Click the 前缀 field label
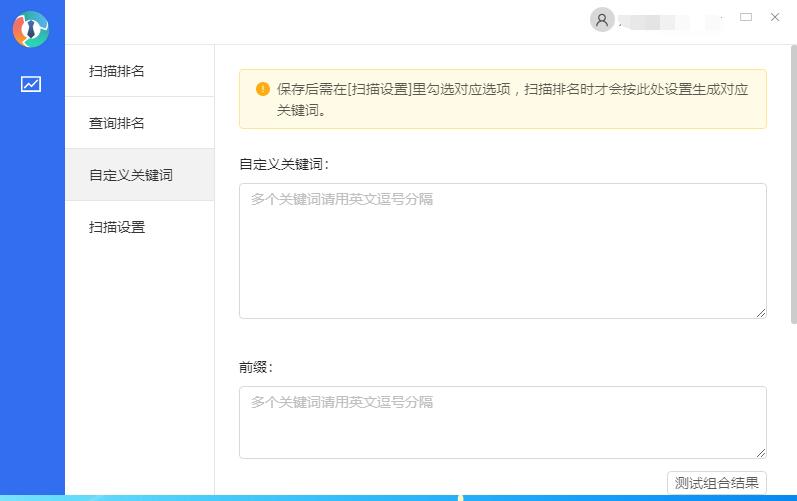The height and width of the screenshot is (501, 797). coord(256,367)
